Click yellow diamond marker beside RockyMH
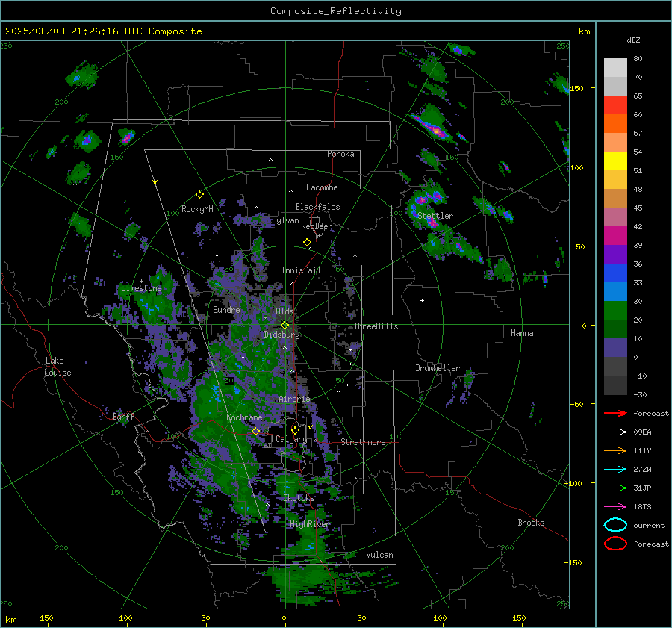This screenshot has width=672, height=628. tap(199, 195)
